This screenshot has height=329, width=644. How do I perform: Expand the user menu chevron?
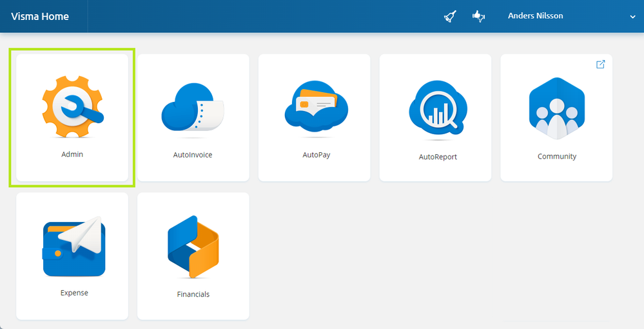pyautogui.click(x=632, y=17)
